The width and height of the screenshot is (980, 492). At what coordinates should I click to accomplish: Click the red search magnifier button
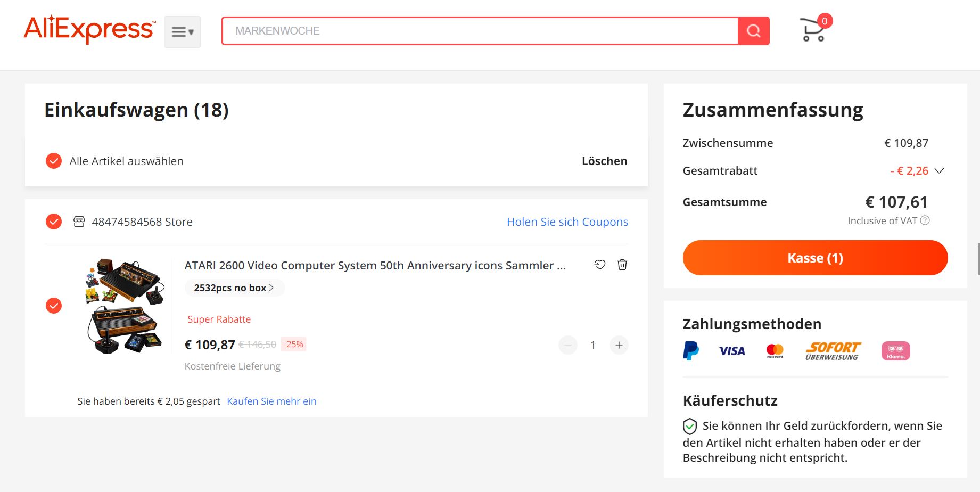tap(753, 31)
